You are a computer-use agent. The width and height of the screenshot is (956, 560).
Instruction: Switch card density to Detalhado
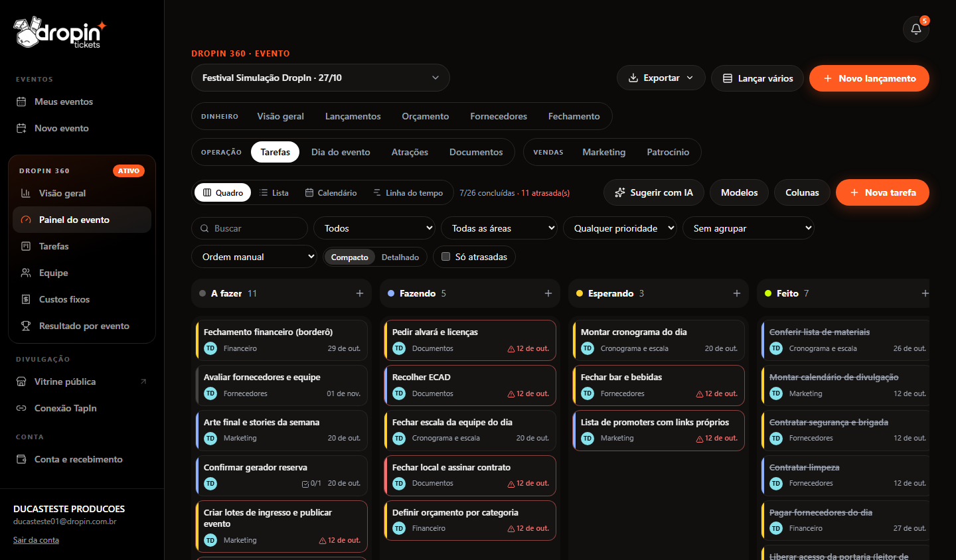point(400,257)
